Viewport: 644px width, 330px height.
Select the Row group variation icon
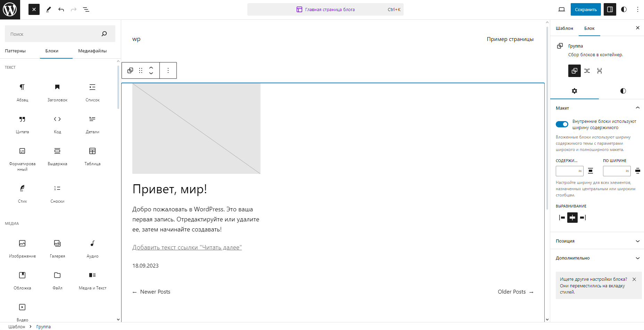click(587, 71)
